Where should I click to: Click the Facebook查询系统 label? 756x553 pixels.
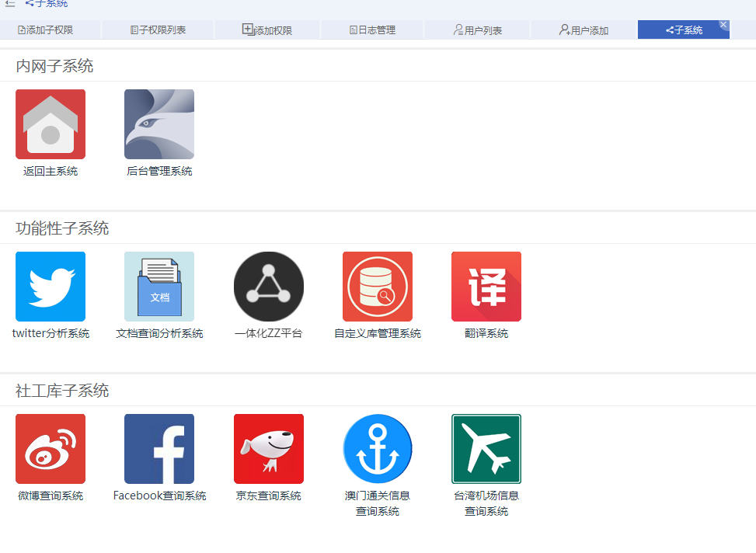(159, 496)
